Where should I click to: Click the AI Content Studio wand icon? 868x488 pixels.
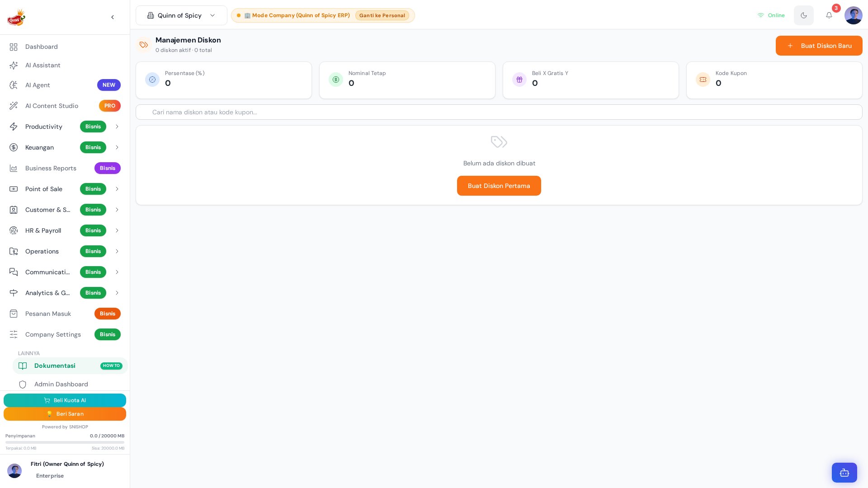(14, 106)
